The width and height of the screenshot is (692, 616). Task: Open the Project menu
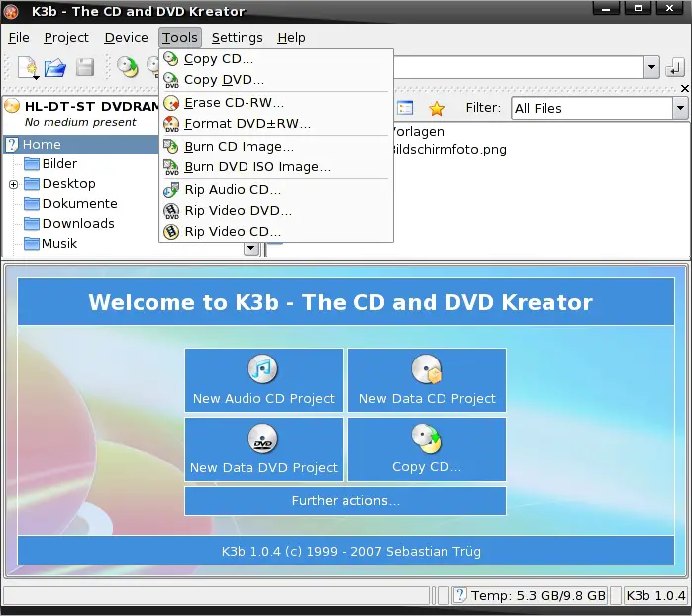(x=66, y=38)
